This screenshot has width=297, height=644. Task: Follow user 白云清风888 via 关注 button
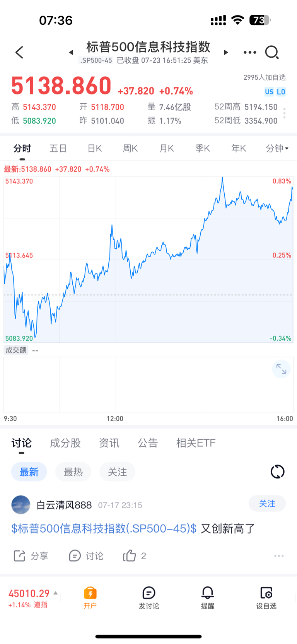[267, 504]
